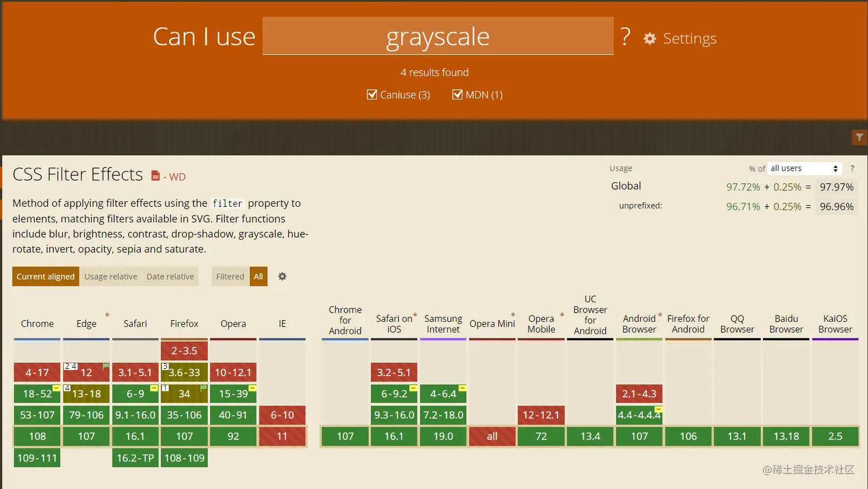The width and height of the screenshot is (868, 489).
Task: Select Safari on iOS 6-9.2 cell
Action: (x=394, y=394)
